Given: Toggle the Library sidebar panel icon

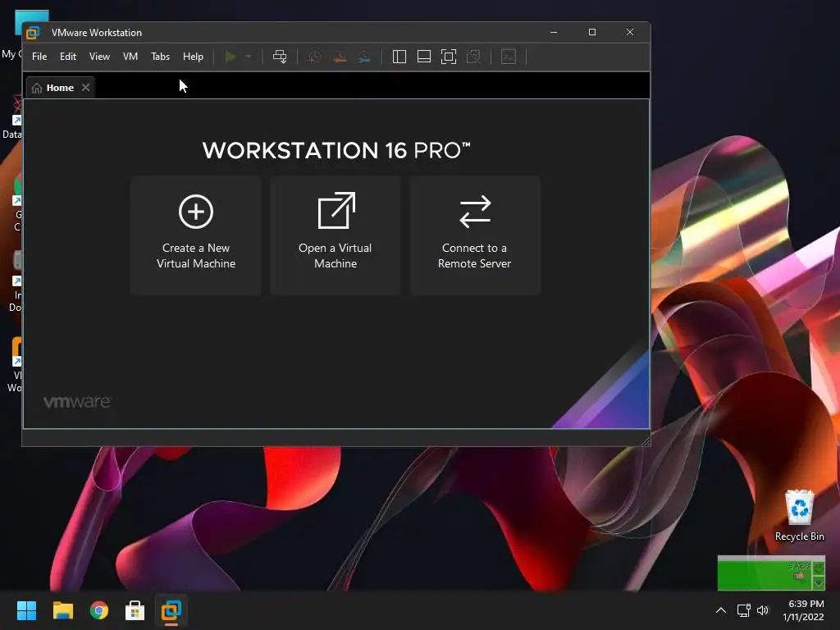Looking at the screenshot, I should [x=399, y=57].
